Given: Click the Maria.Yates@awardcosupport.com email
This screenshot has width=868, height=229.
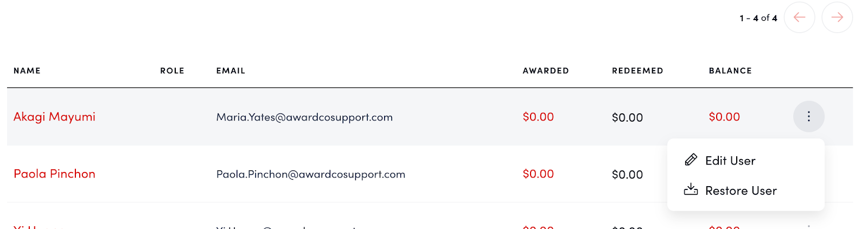Looking at the screenshot, I should click(x=304, y=117).
